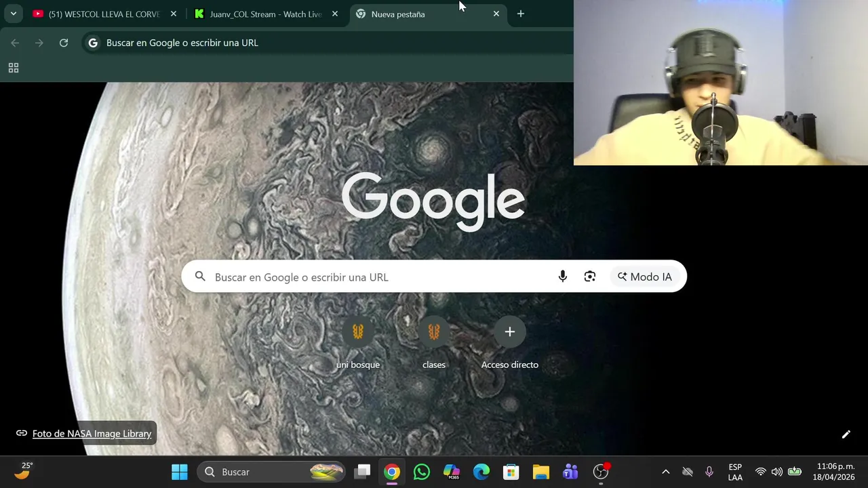Open the clock showing 11:06 p.m.
Viewport: 868px width, 488px height.
(835, 472)
